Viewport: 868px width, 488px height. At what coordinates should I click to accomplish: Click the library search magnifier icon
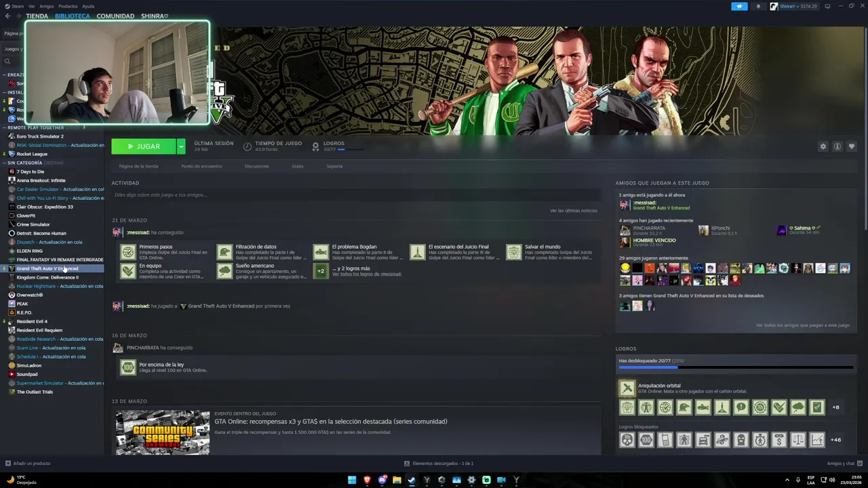[7, 62]
